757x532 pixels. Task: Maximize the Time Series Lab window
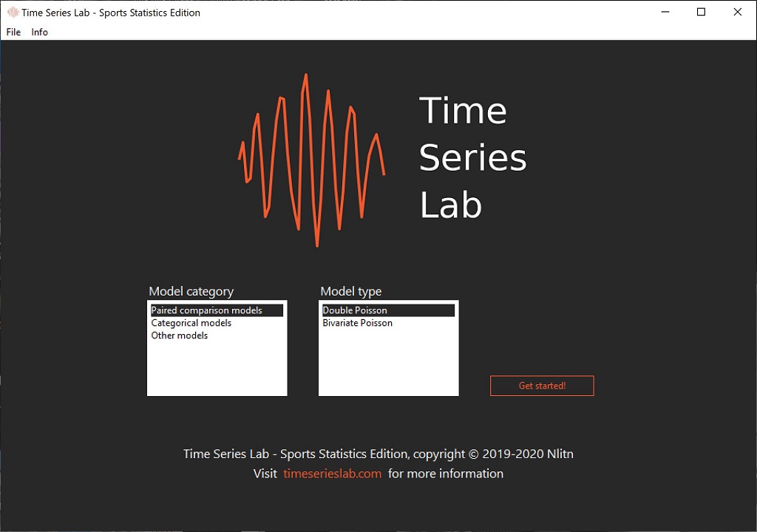pyautogui.click(x=701, y=12)
